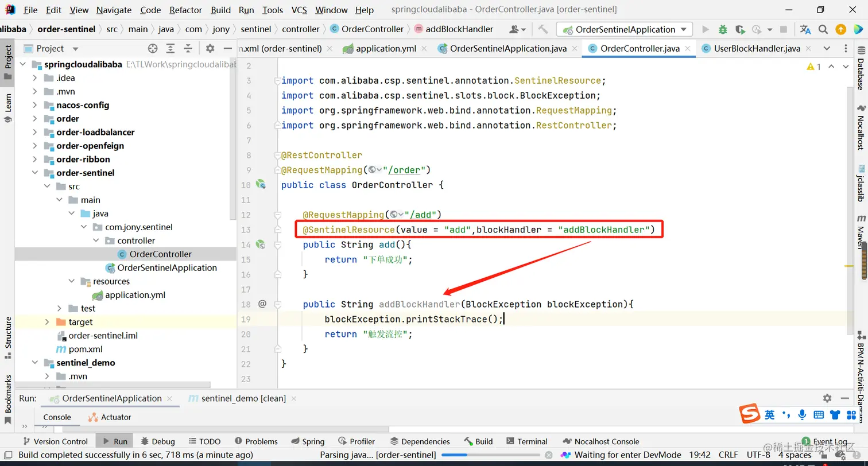868x466 pixels.
Task: Cancel the Parsing java background task
Action: point(548,455)
